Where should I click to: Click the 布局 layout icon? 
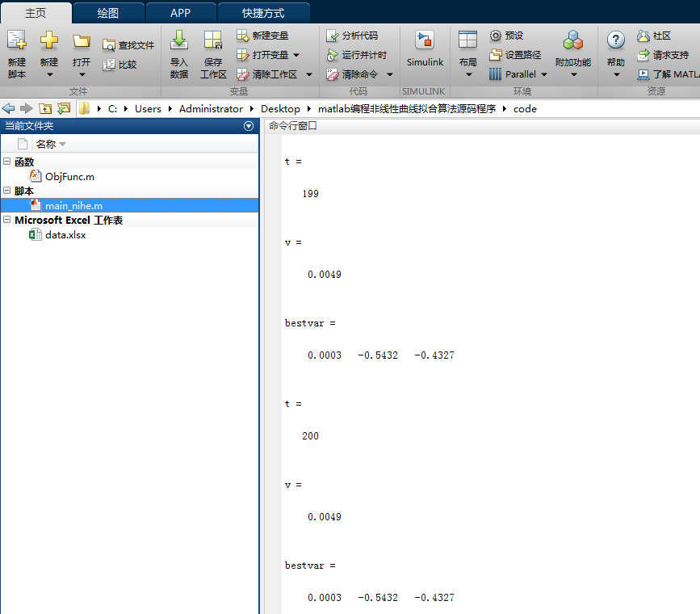point(467,40)
